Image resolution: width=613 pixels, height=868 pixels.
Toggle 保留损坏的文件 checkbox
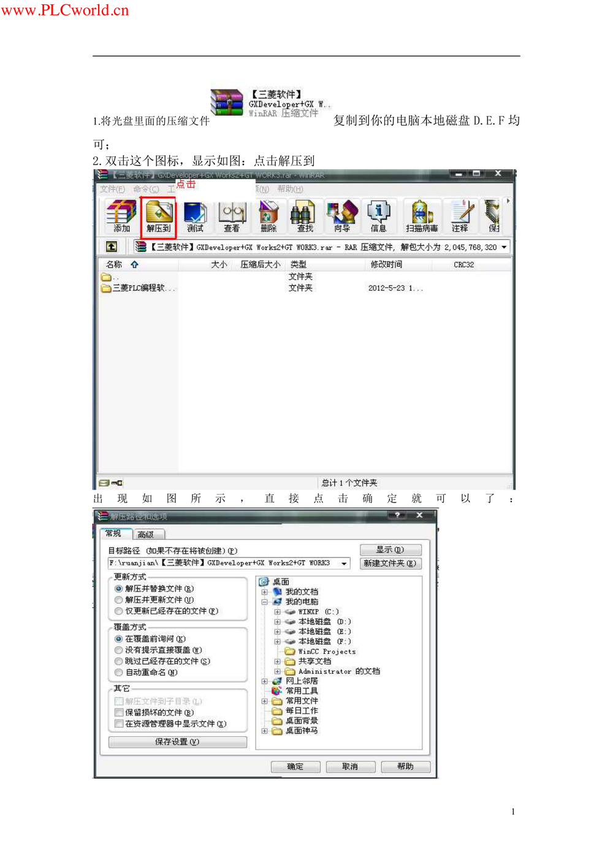(119, 712)
